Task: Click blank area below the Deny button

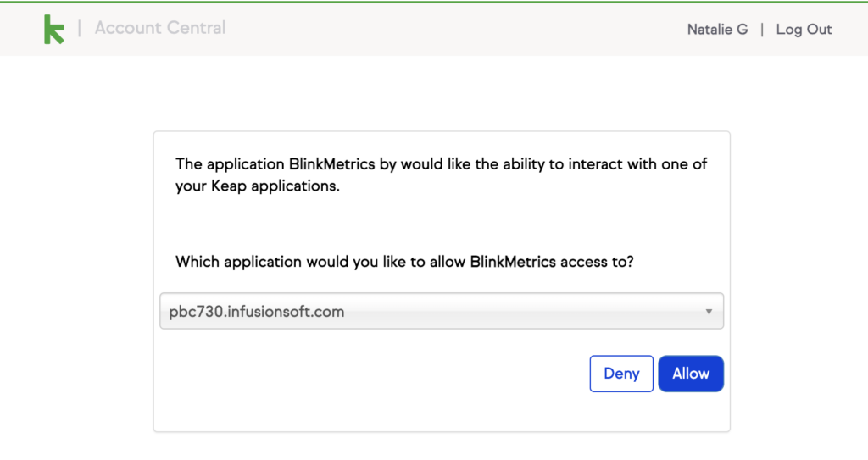Action: point(621,413)
